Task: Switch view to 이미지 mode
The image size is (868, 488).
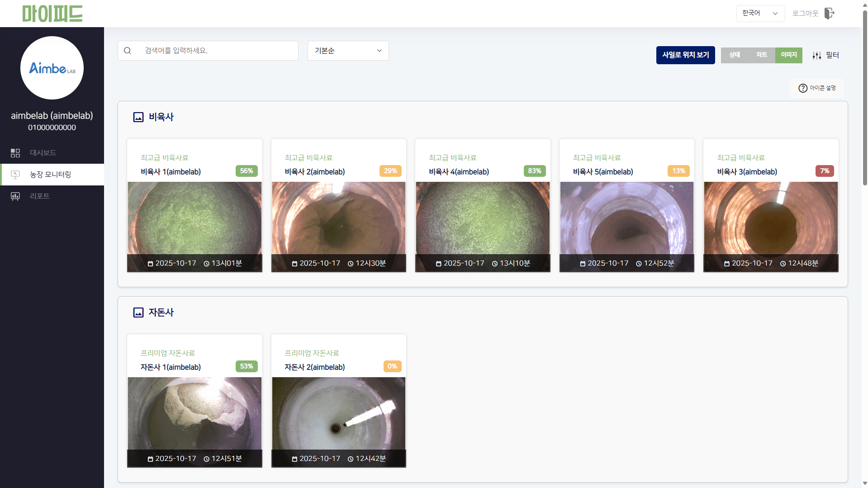Action: pos(788,55)
